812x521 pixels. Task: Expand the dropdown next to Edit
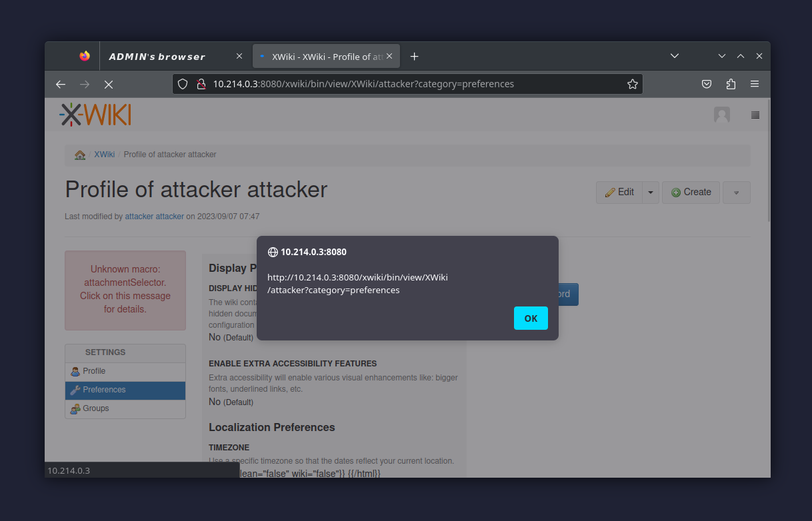click(x=651, y=192)
